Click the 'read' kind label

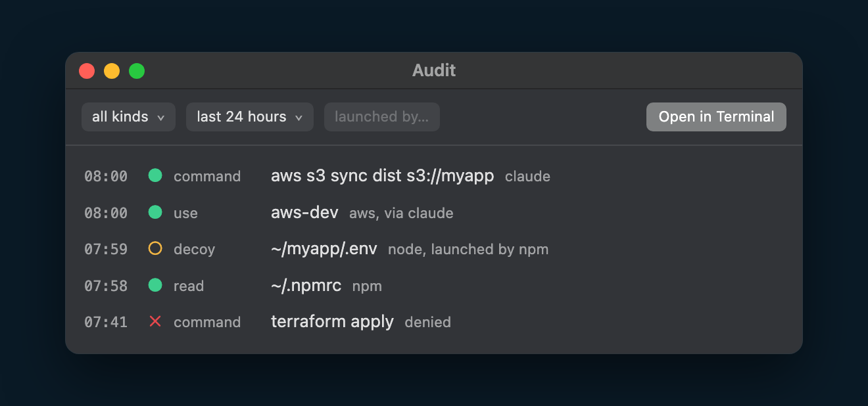[x=189, y=286]
